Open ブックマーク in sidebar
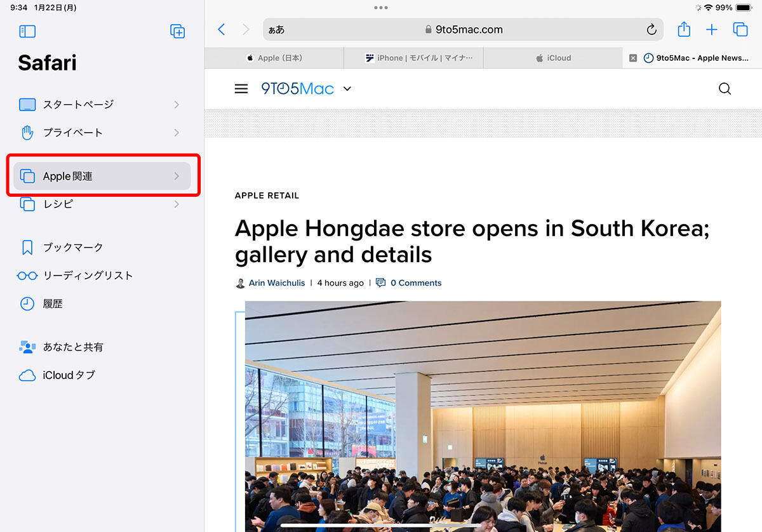This screenshot has width=762, height=532. click(102, 247)
